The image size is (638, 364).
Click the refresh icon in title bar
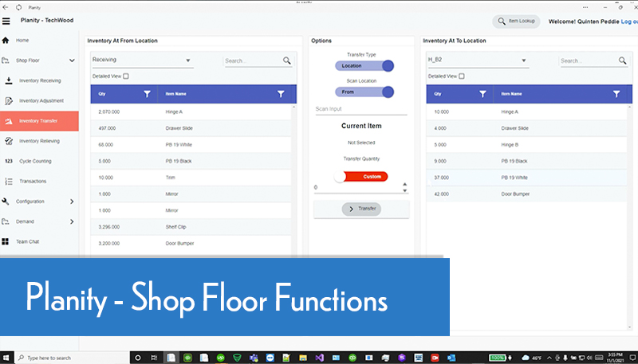(18, 7)
